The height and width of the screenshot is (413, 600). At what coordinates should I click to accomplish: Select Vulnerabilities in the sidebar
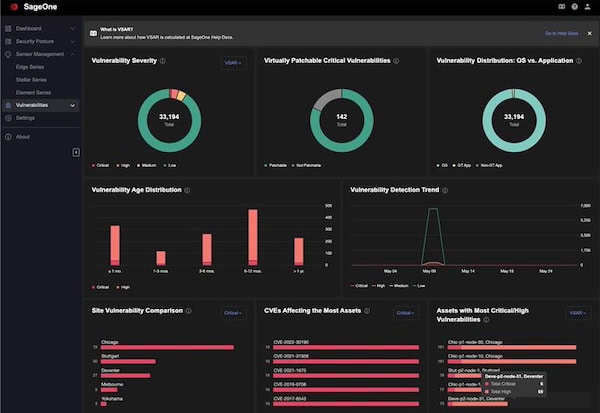(x=40, y=105)
